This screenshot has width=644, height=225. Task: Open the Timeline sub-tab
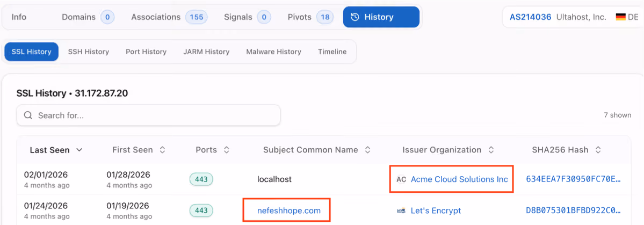pyautogui.click(x=332, y=52)
